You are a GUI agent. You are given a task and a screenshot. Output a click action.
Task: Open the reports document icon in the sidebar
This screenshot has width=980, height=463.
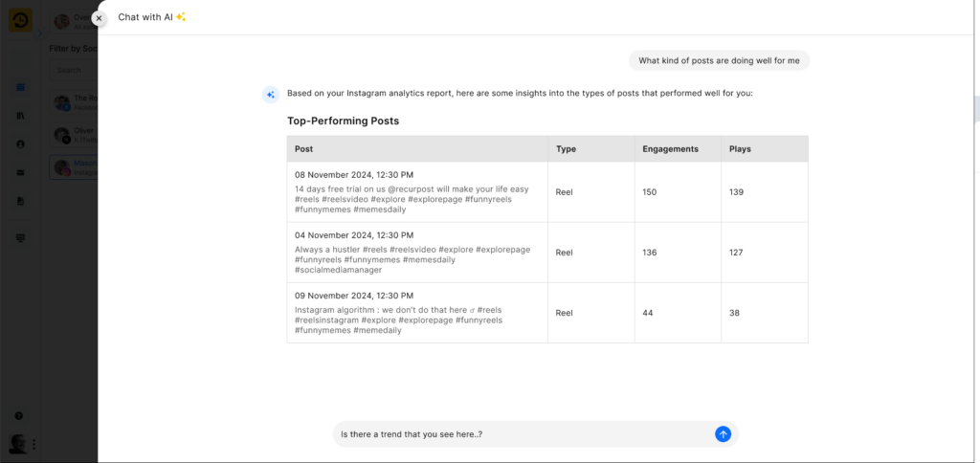point(20,201)
